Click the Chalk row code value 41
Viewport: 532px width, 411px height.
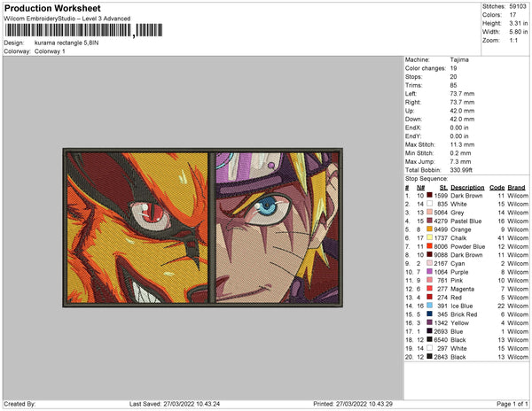click(x=501, y=238)
